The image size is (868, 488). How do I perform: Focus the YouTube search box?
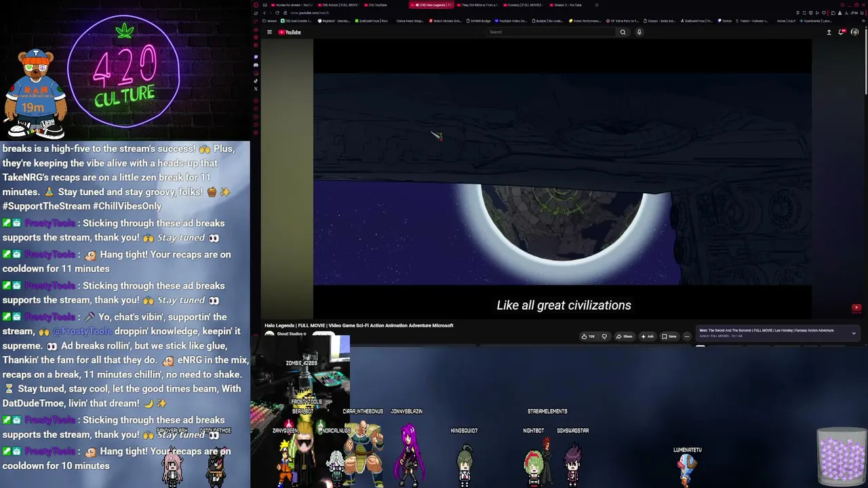(x=552, y=32)
